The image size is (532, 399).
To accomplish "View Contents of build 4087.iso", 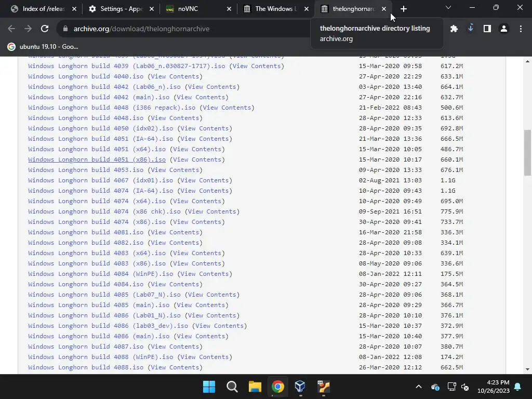I will pyautogui.click(x=175, y=347).
